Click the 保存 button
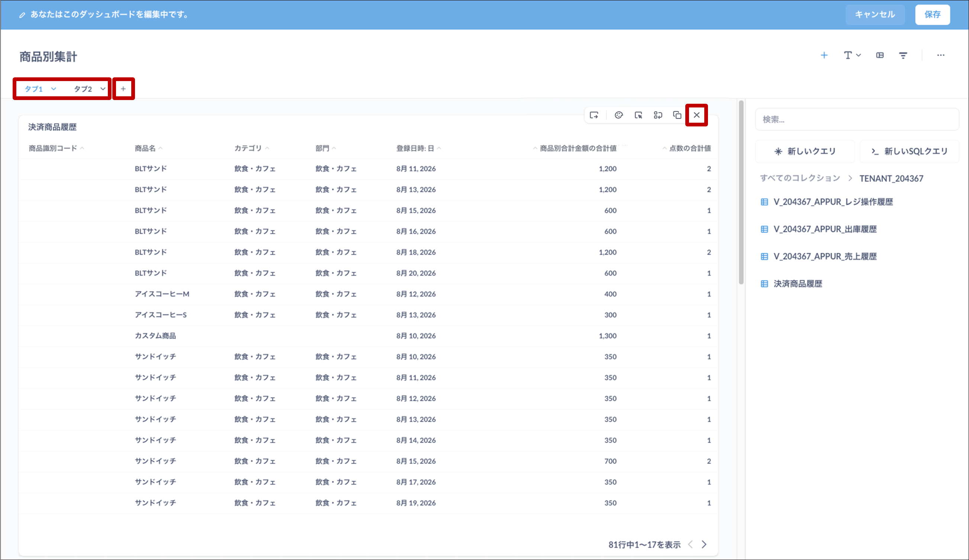The image size is (969, 560). coord(933,15)
